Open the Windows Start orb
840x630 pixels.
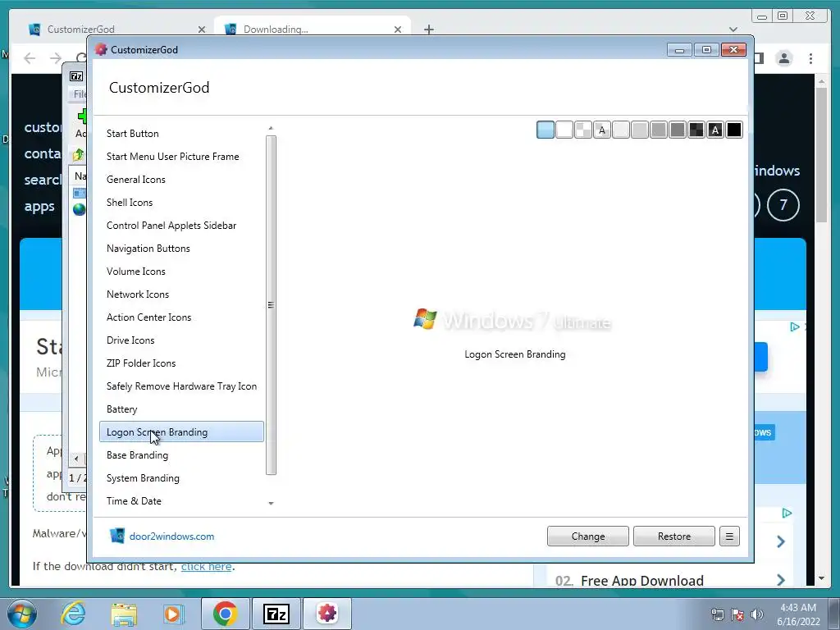tap(22, 614)
